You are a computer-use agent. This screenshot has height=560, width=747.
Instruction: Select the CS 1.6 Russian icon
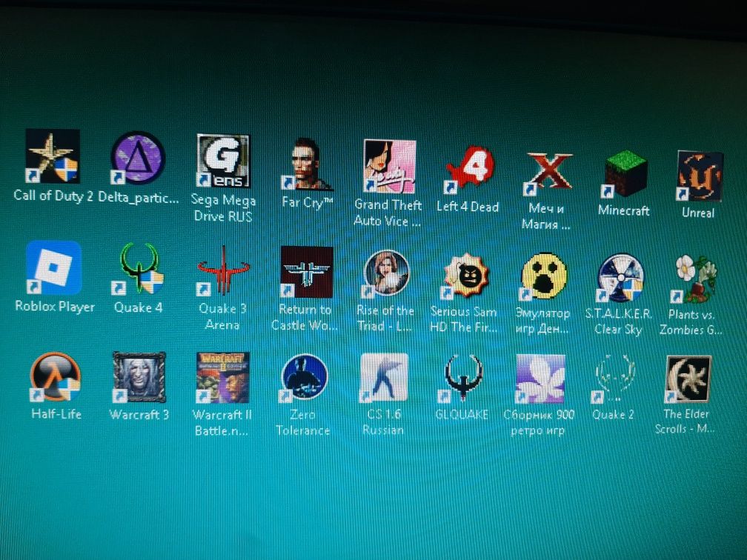click(384, 378)
